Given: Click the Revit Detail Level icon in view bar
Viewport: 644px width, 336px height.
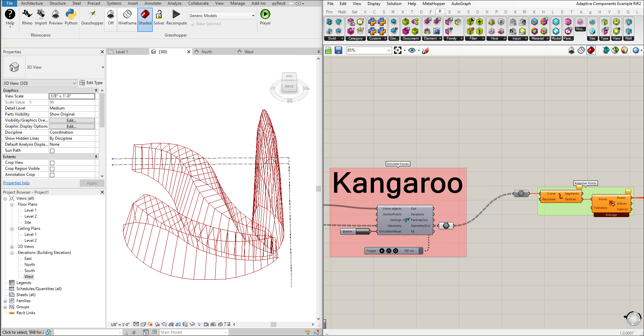Looking at the screenshot, I should [136, 324].
